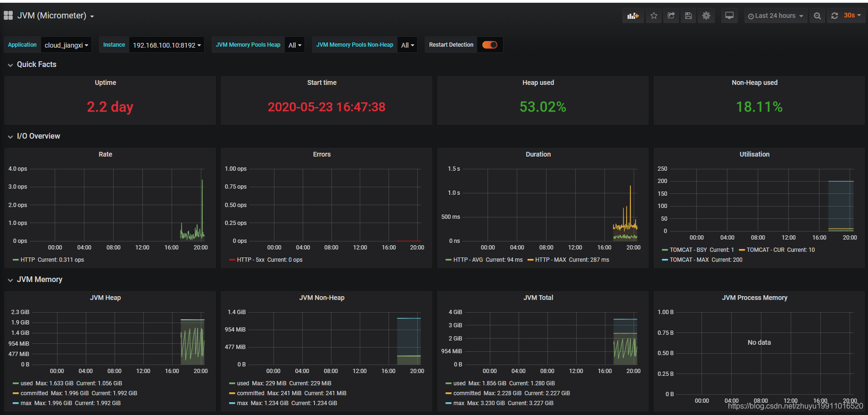Viewport: 868px width, 415px height.
Task: Open dashboard settings gear icon
Action: tap(706, 16)
